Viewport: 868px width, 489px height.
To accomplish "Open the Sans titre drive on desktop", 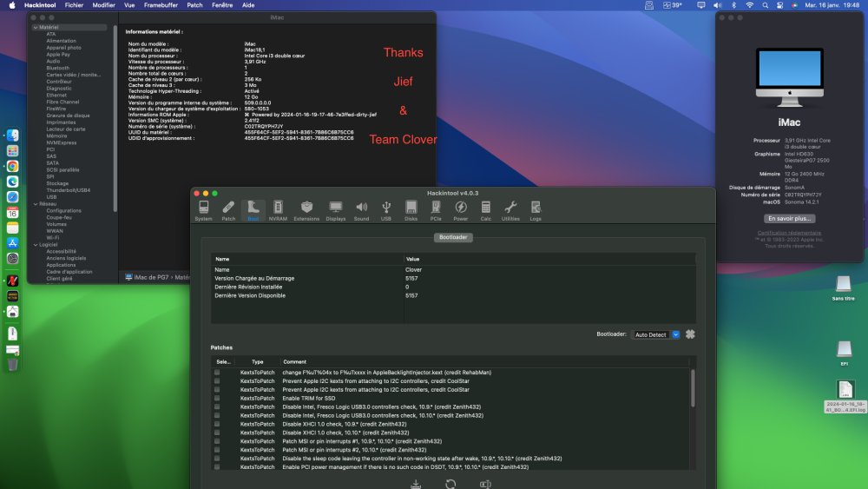I will tap(843, 287).
